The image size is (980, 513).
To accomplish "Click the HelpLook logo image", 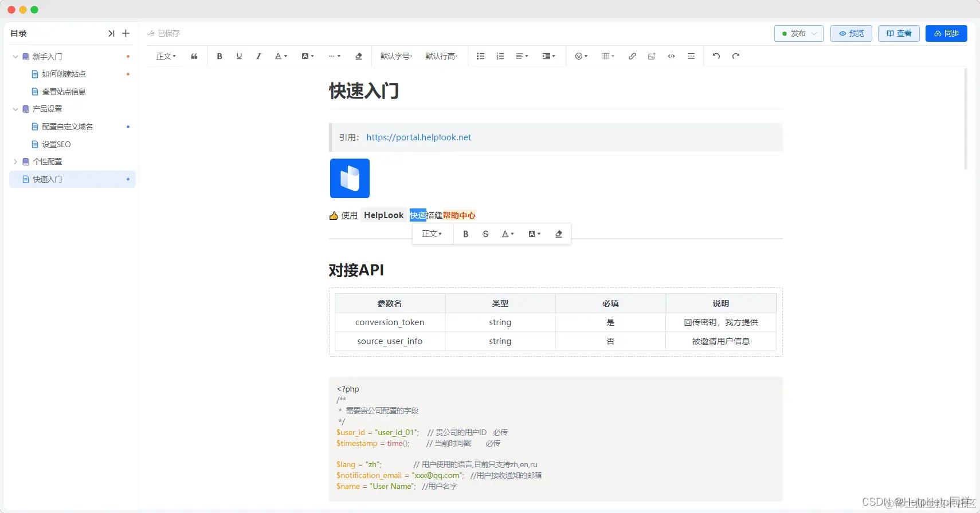I will click(x=350, y=178).
